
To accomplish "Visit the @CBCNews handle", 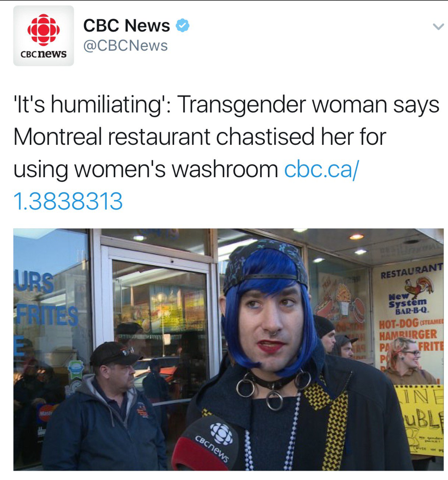I will coord(126,46).
